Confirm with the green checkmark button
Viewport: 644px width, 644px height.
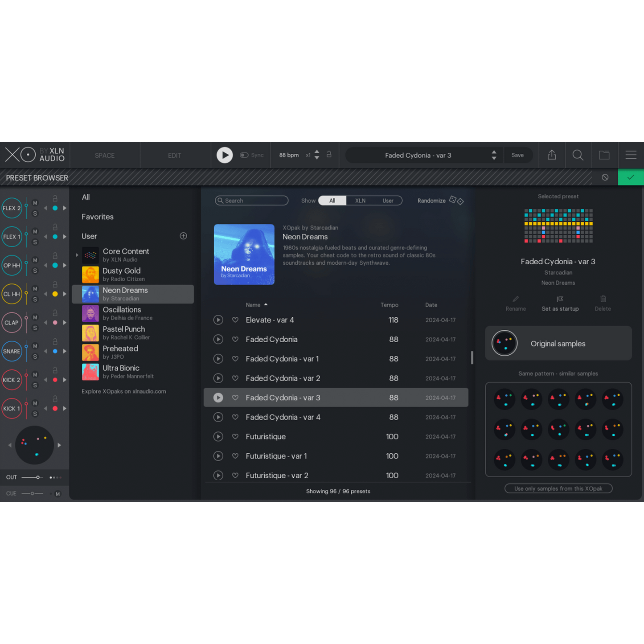point(631,177)
